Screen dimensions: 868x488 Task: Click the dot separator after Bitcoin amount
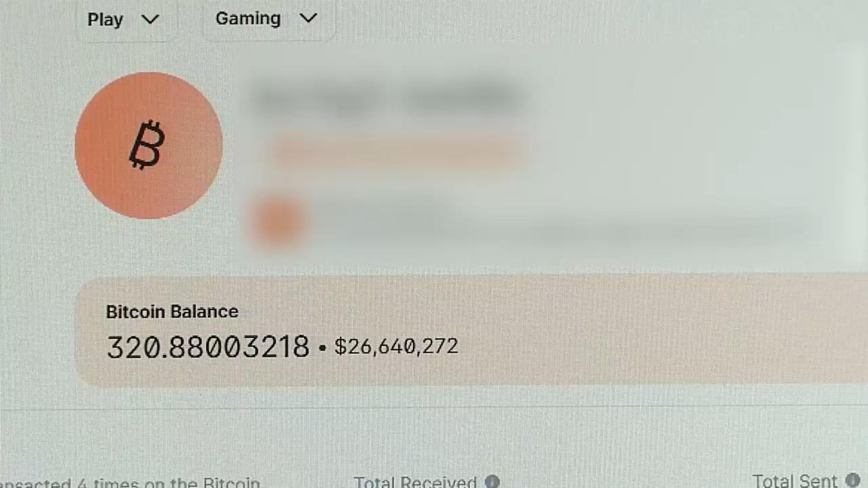(322, 348)
